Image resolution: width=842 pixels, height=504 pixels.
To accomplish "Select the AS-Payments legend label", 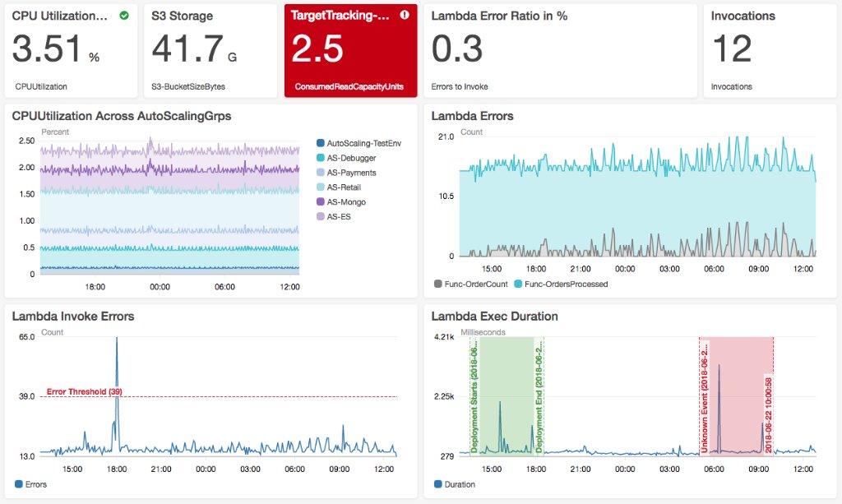I will [351, 173].
